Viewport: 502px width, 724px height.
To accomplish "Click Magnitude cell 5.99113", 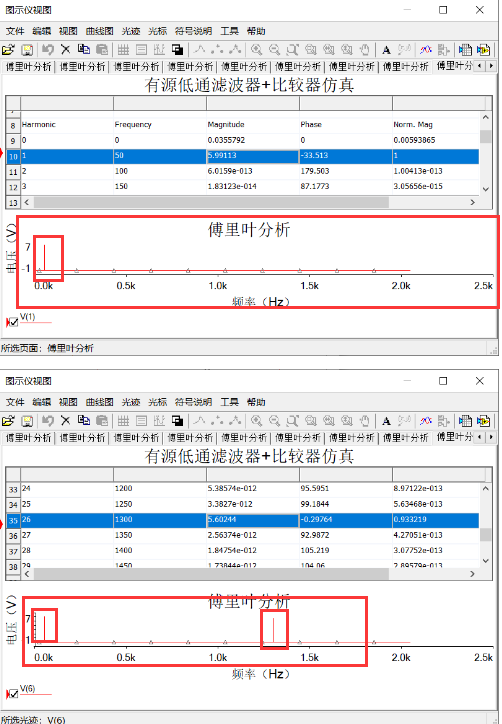I will tap(253, 156).
